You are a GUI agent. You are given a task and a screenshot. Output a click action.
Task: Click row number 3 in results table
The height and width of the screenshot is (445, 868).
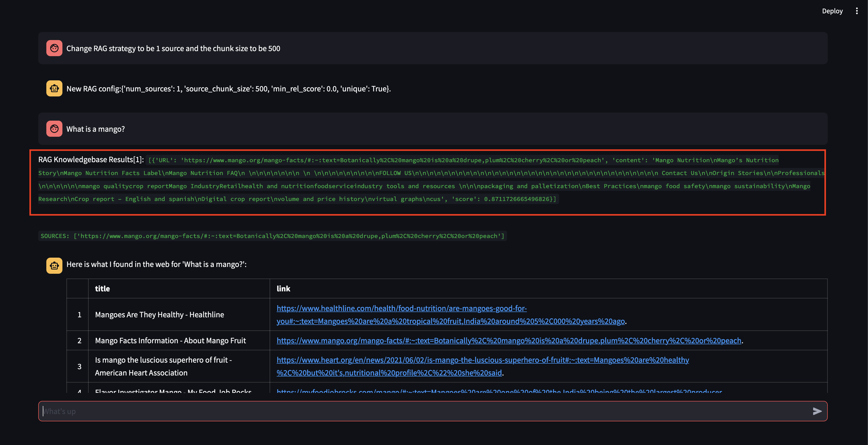pyautogui.click(x=79, y=366)
